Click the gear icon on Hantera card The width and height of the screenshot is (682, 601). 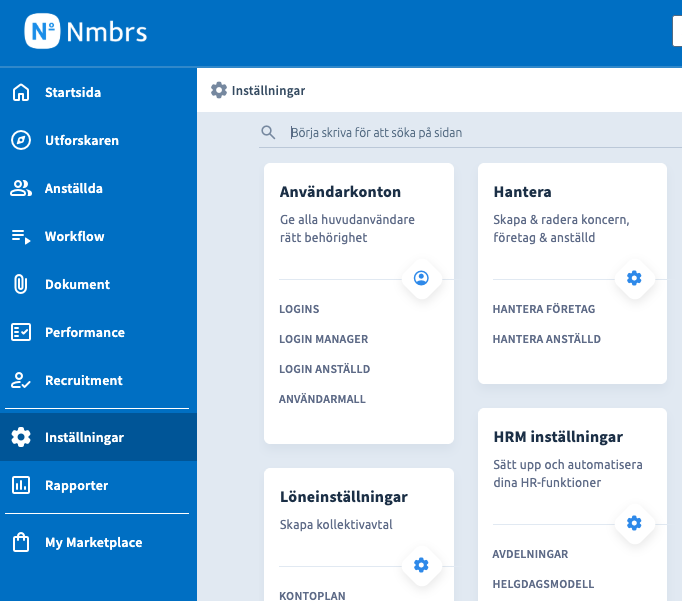[x=634, y=278]
